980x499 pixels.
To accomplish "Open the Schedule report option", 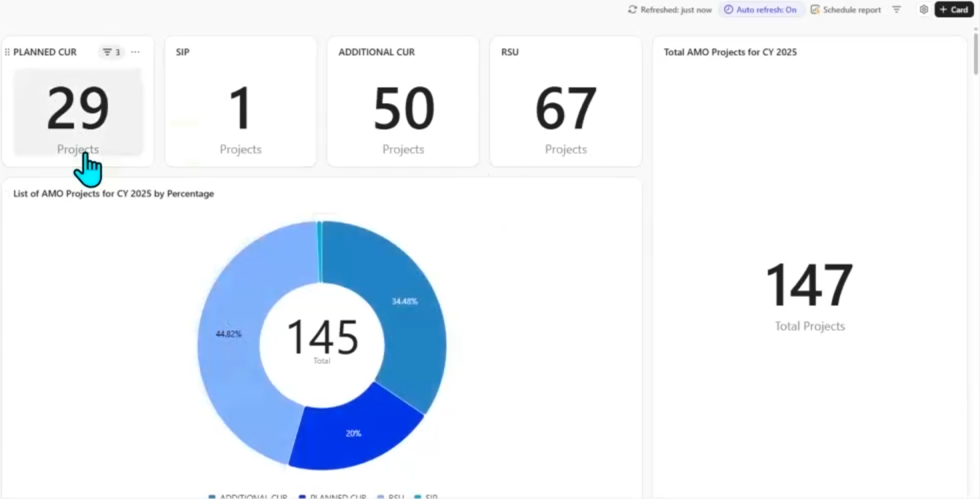I will click(x=845, y=10).
